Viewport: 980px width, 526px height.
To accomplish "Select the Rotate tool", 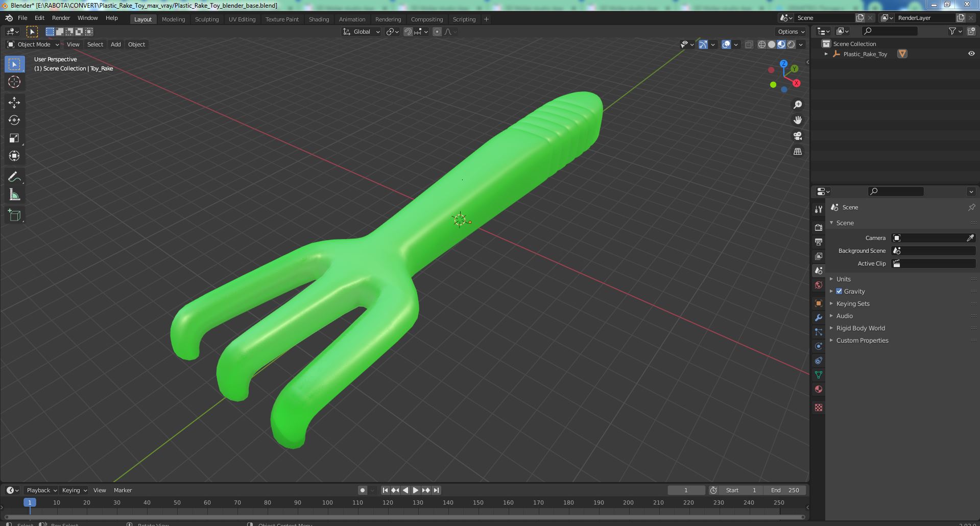I will [14, 120].
